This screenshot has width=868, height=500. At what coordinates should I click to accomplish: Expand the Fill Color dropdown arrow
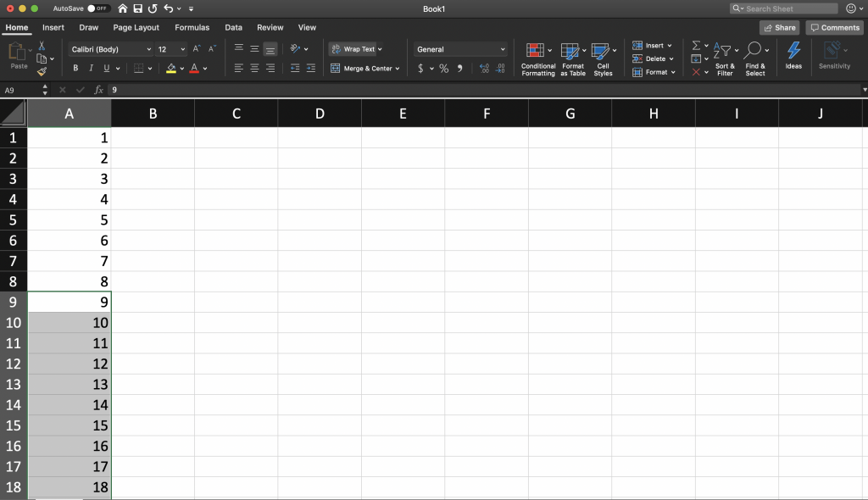pyautogui.click(x=181, y=69)
